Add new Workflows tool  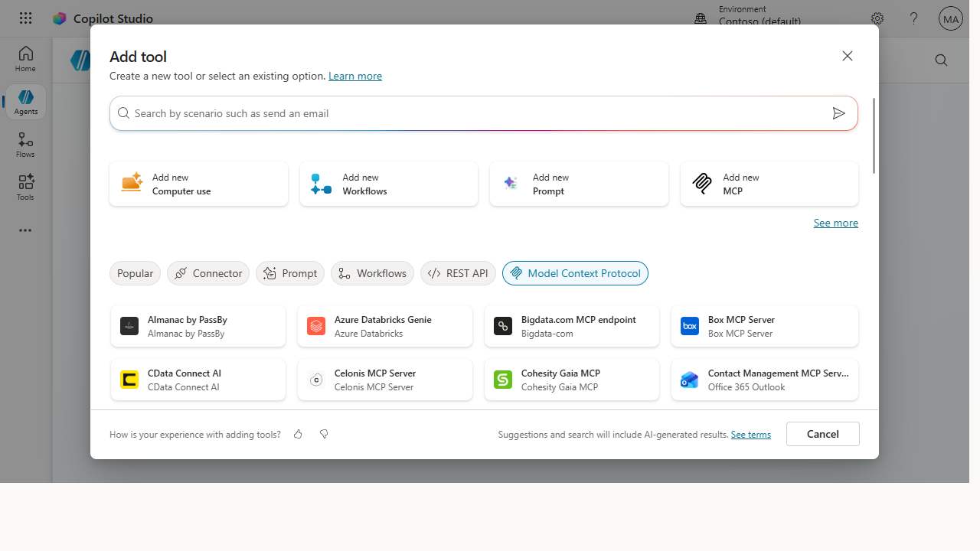[389, 184]
